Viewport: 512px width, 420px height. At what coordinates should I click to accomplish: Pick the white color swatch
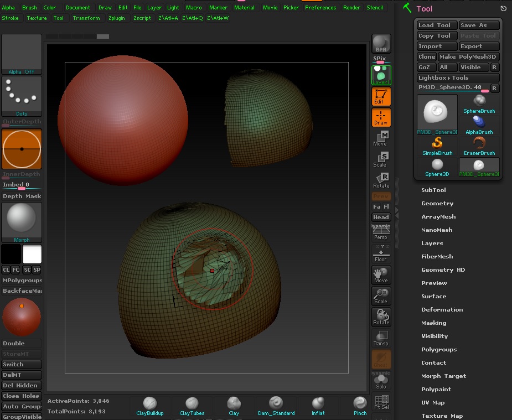(x=32, y=254)
